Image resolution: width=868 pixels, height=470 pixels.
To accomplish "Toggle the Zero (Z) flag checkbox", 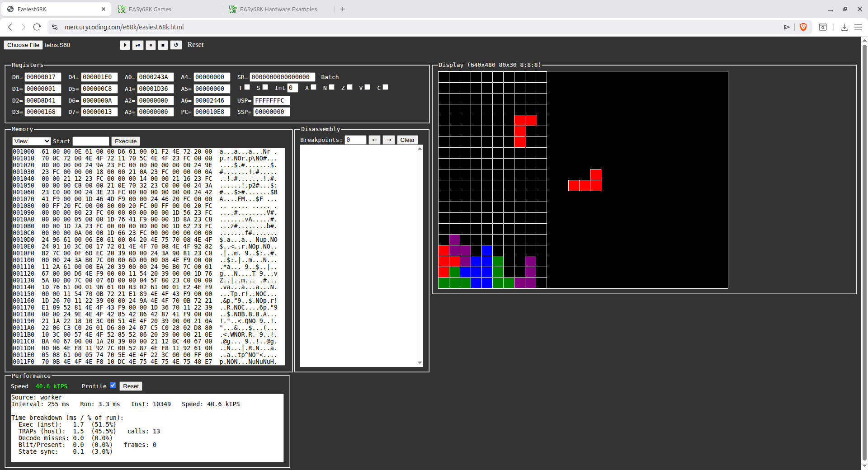I will click(x=349, y=87).
